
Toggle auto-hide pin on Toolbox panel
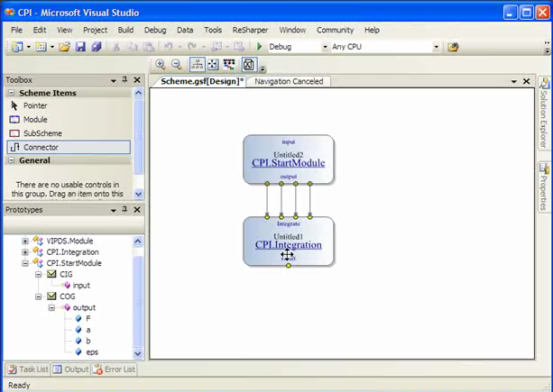124,80
